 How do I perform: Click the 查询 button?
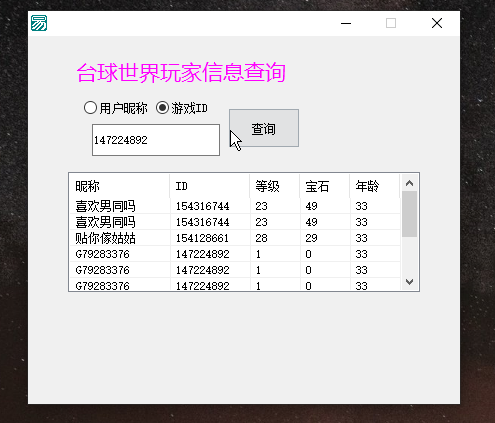(x=264, y=128)
